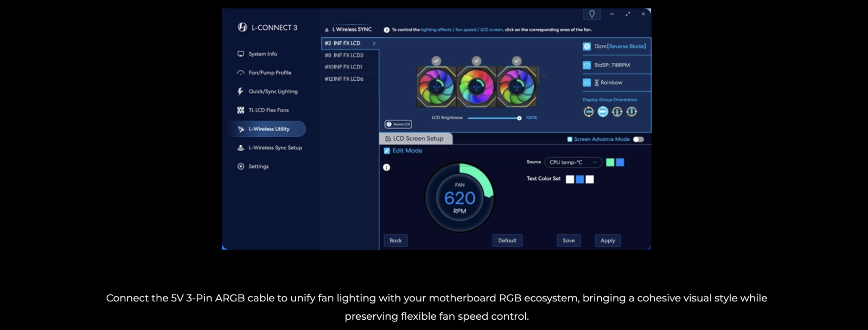Viewport: 868px width, 330px height.
Task: Switch to the LCD Screen Setup tab
Action: (416, 139)
